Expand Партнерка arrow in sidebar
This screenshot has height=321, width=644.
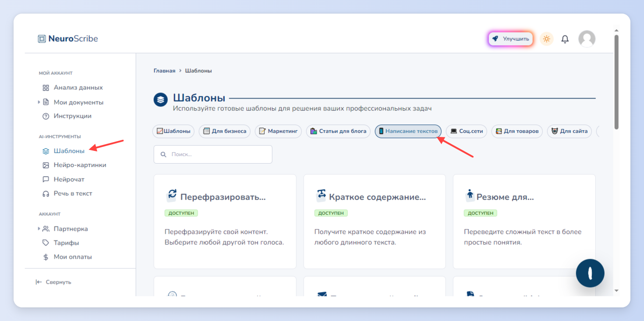coord(39,228)
